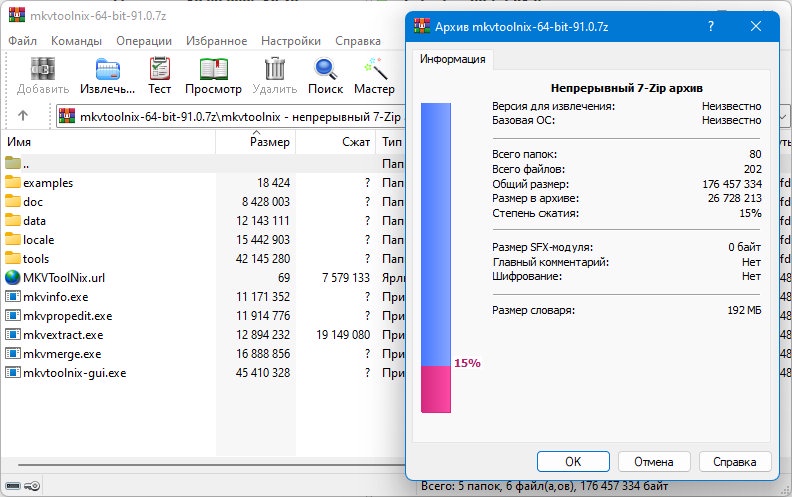
Task: Open the Настройки menu
Action: tap(290, 41)
